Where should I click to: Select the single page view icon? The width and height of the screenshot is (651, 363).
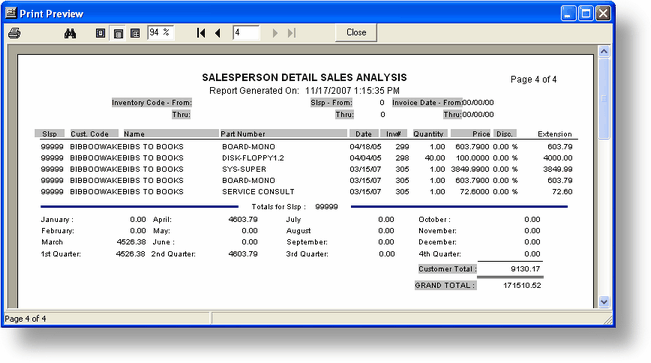pyautogui.click(x=100, y=33)
